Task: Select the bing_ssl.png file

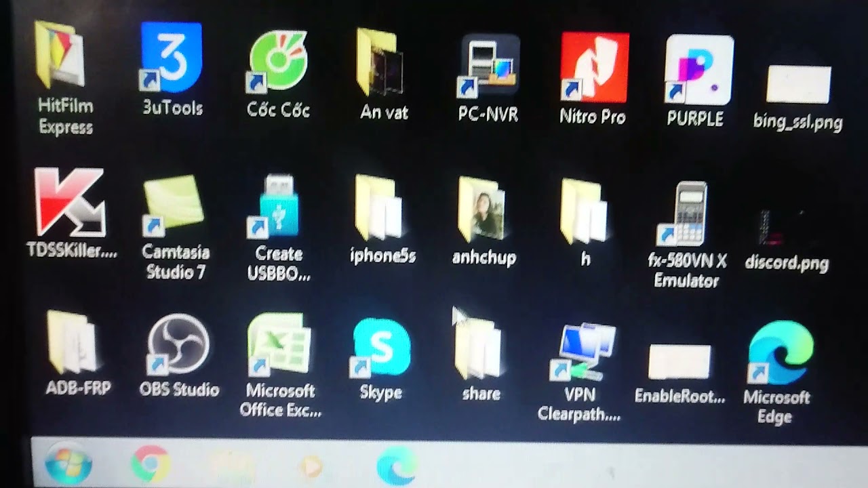Action: [x=798, y=84]
